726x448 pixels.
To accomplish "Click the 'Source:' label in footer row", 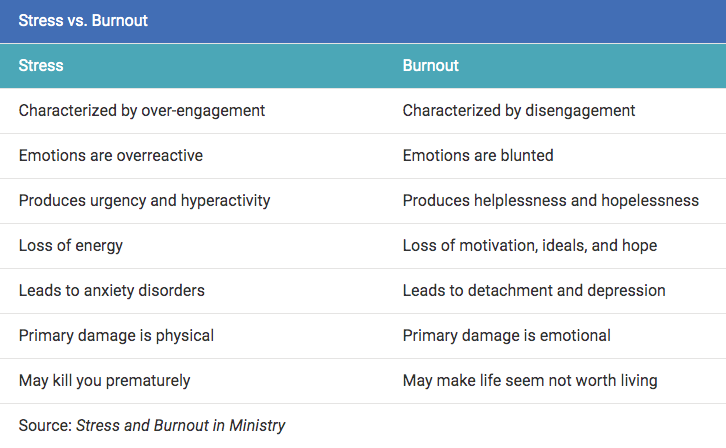I will [x=45, y=425].
